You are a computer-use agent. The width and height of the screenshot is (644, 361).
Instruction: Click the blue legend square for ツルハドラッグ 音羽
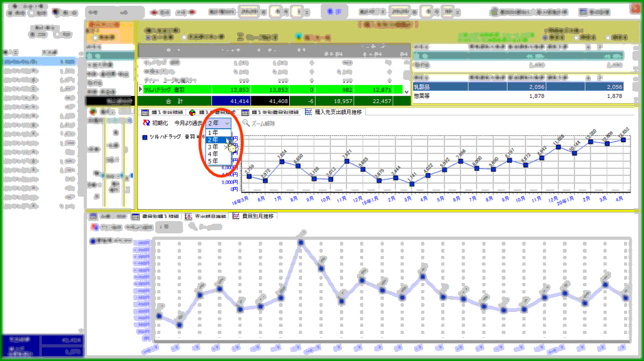(x=144, y=137)
